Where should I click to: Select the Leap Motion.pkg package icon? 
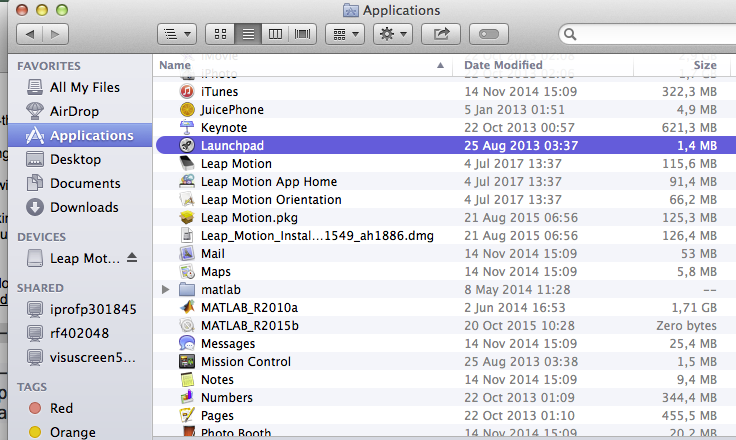click(x=187, y=217)
